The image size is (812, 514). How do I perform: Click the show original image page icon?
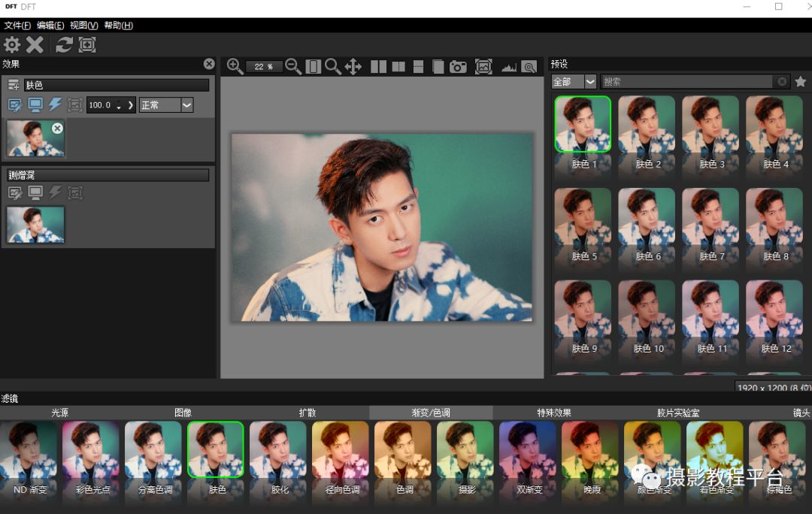438,67
